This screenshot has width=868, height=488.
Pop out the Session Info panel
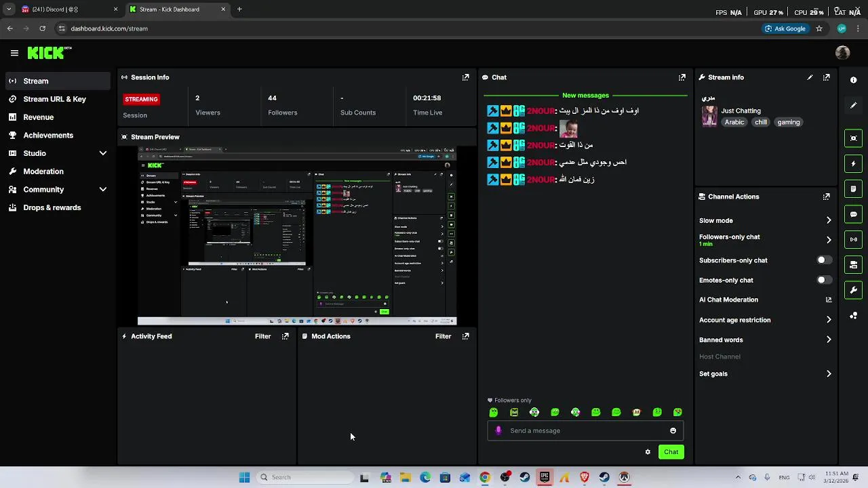click(x=465, y=77)
